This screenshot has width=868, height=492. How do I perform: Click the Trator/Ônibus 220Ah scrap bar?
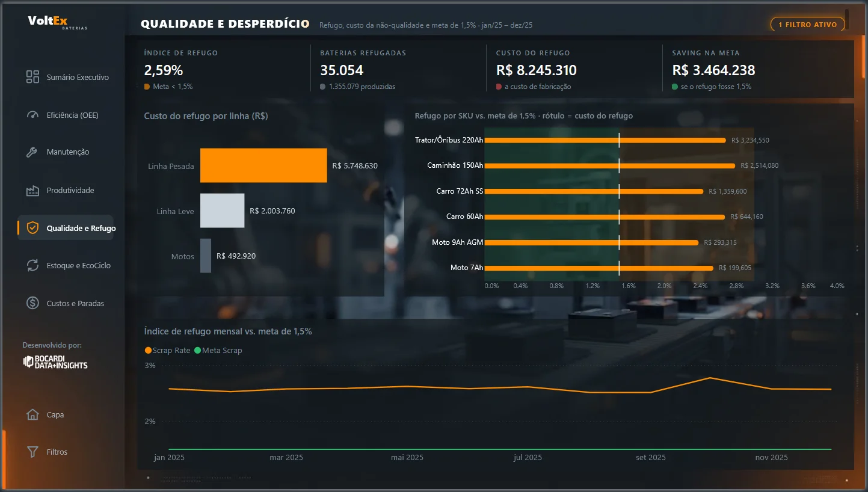coord(605,140)
